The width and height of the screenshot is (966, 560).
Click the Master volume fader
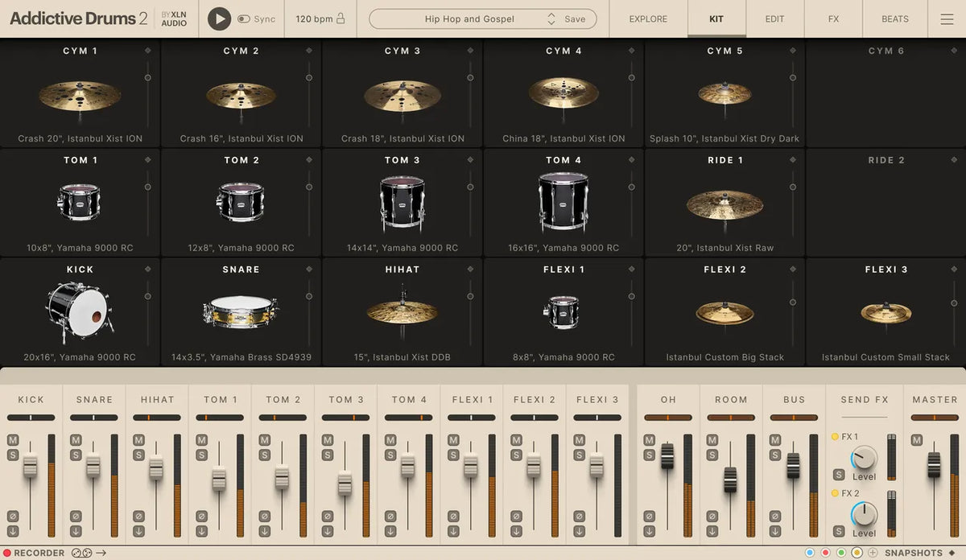pyautogui.click(x=934, y=465)
